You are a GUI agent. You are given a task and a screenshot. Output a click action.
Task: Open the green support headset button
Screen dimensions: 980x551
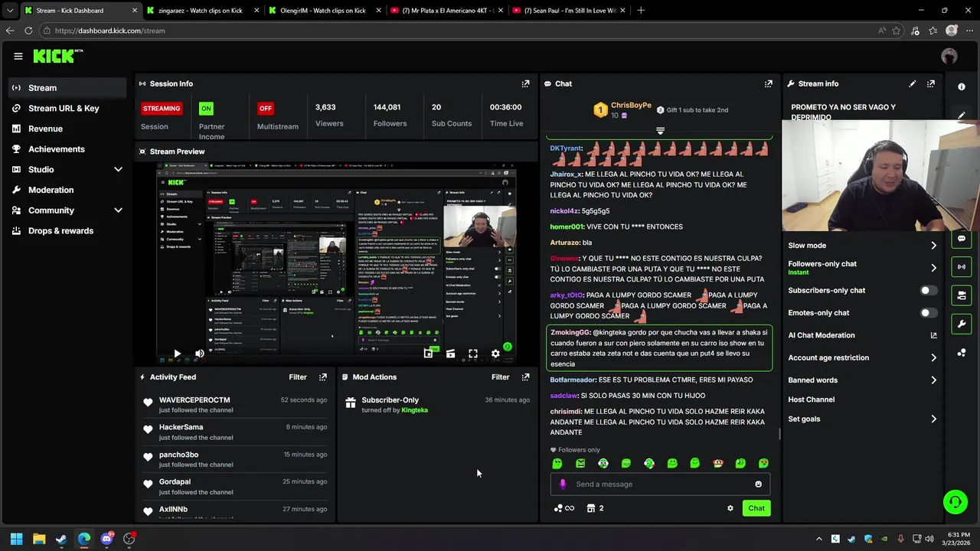pyautogui.click(x=955, y=502)
